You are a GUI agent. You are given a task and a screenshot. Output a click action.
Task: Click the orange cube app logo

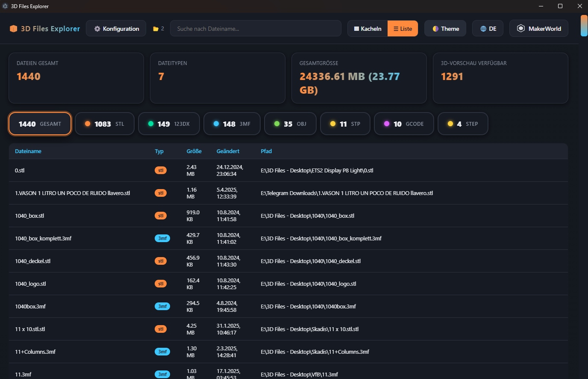coord(13,29)
